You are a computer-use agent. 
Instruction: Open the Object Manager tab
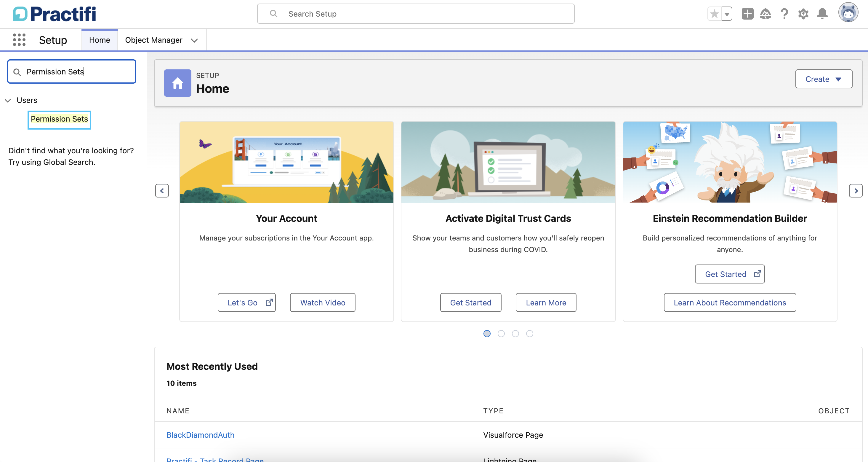coord(154,40)
